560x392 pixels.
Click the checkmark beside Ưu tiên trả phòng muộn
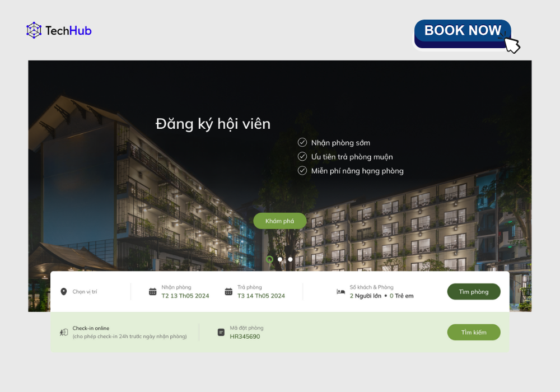point(302,156)
